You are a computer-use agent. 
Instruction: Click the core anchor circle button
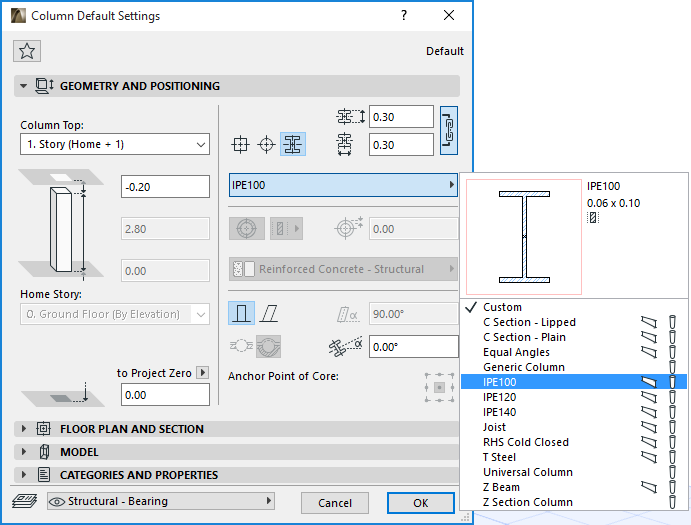(x=246, y=228)
